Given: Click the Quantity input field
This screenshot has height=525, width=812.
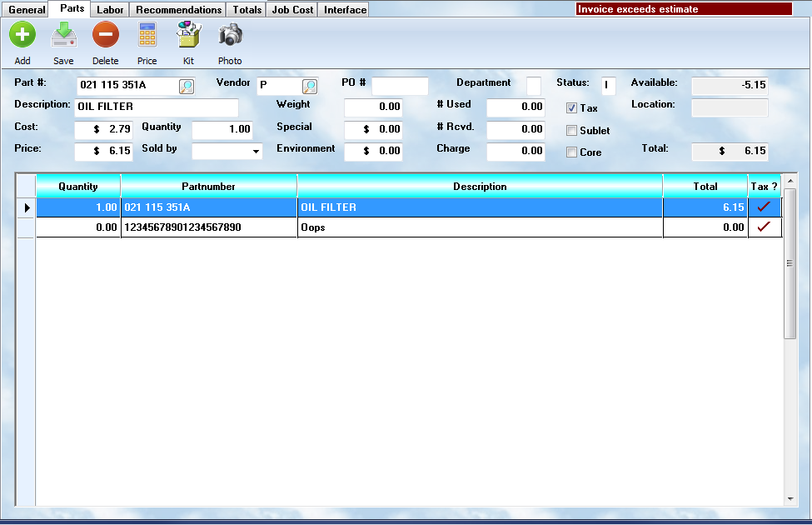Looking at the screenshot, I should [x=222, y=130].
